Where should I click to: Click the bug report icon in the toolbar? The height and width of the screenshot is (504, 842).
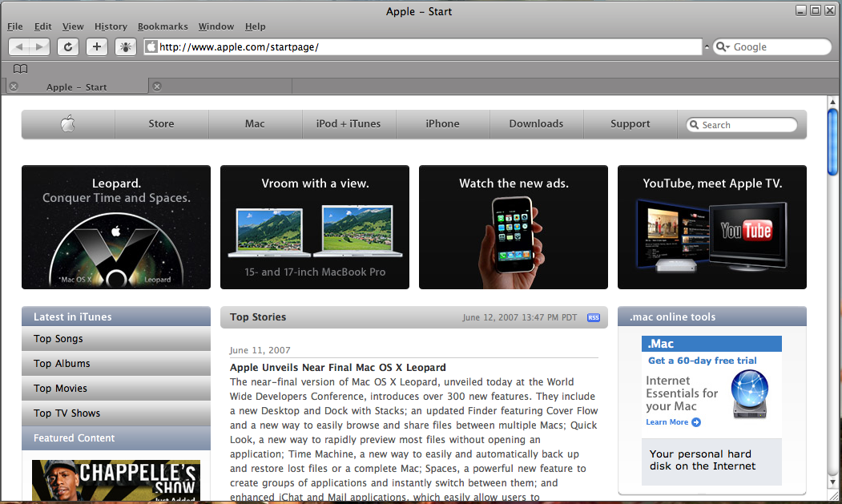click(x=126, y=46)
